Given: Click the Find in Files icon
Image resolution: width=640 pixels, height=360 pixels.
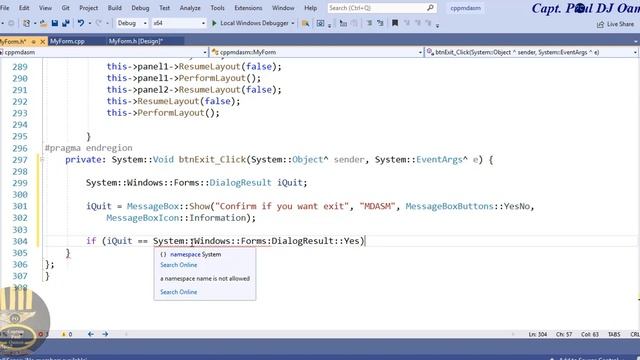Looking at the screenshot, I should tap(305, 23).
